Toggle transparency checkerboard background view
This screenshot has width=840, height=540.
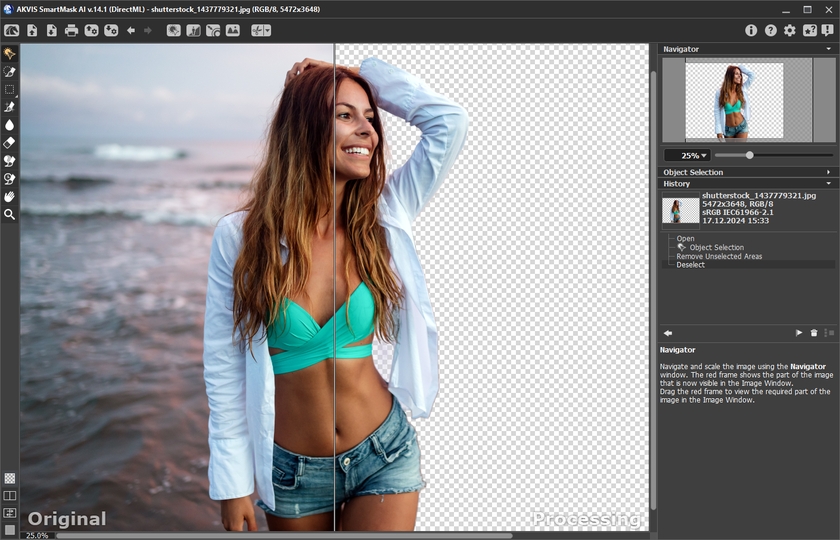[x=9, y=479]
